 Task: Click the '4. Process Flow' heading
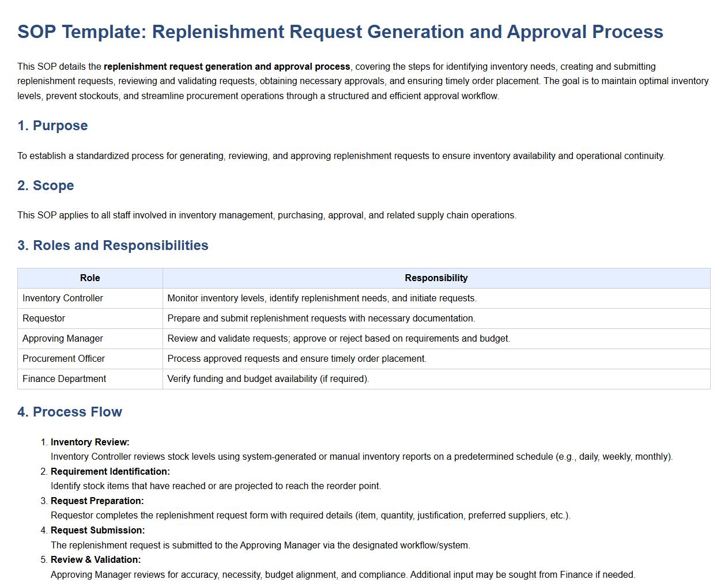pos(70,412)
